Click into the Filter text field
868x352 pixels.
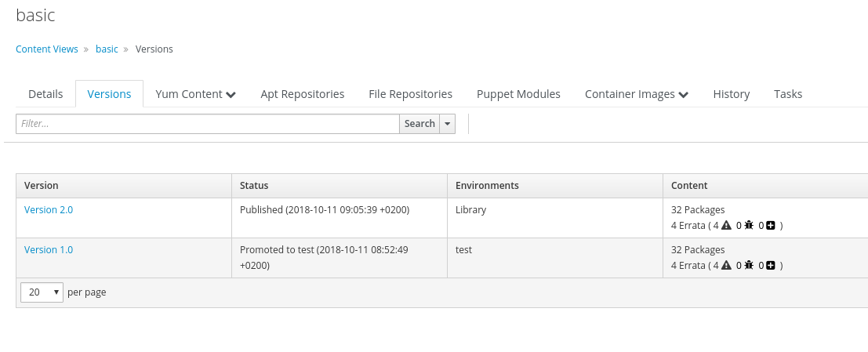tap(208, 124)
